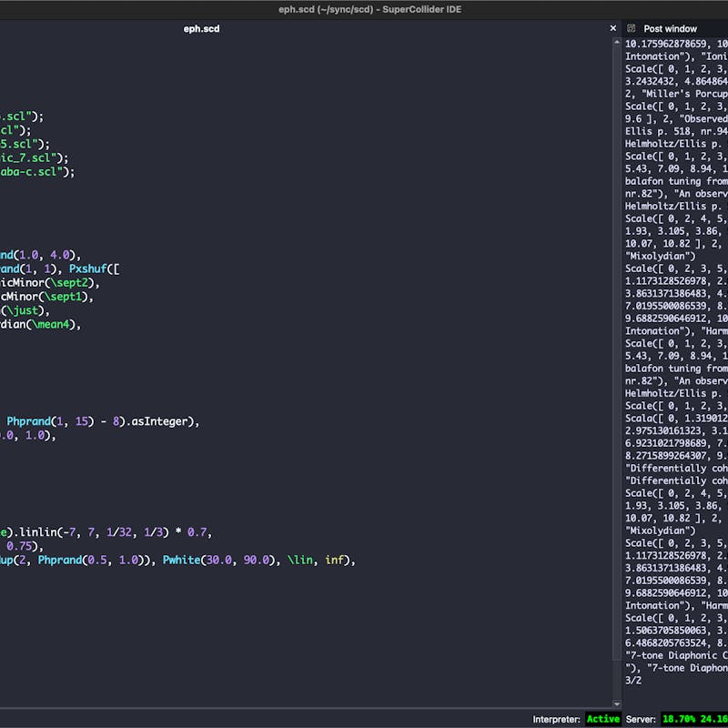Close the eph.scd tab
Viewport: 728px width, 728px height.
click(614, 28)
